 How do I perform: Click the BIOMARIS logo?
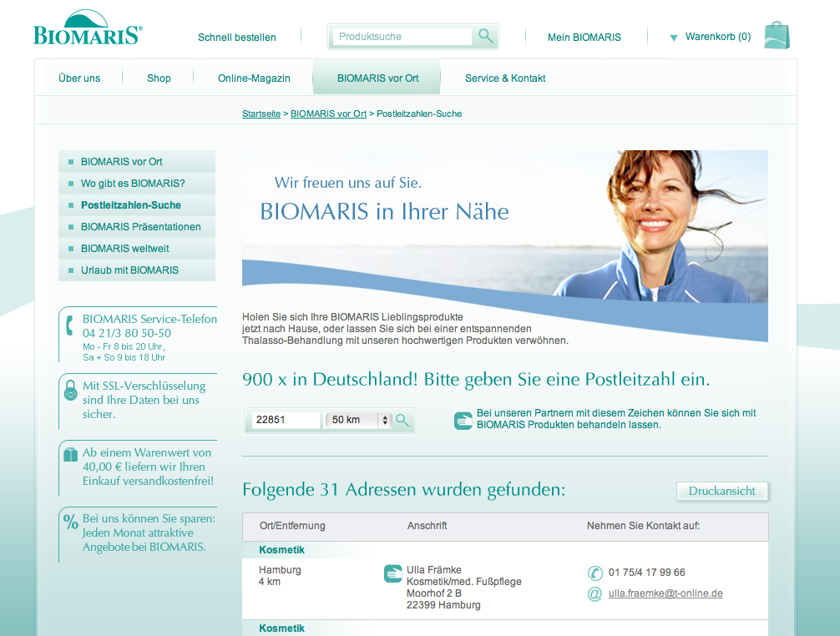(88, 28)
